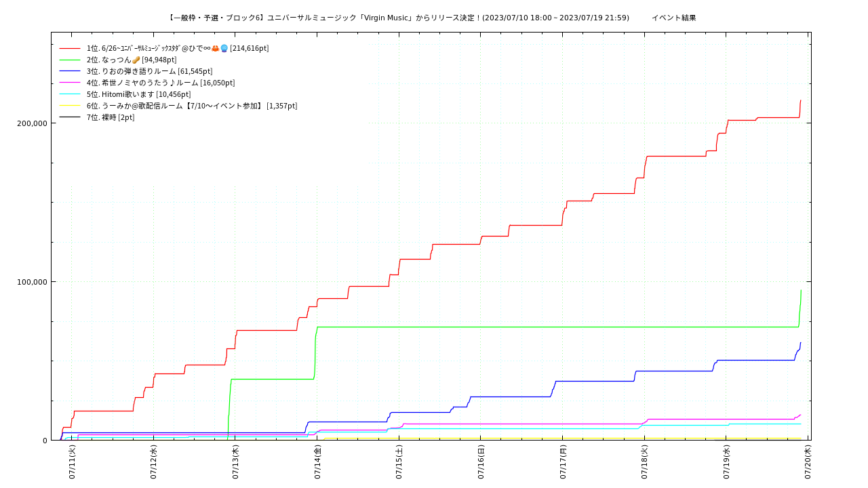Click the red line sample in legend
The image size is (868, 488).
70,48
